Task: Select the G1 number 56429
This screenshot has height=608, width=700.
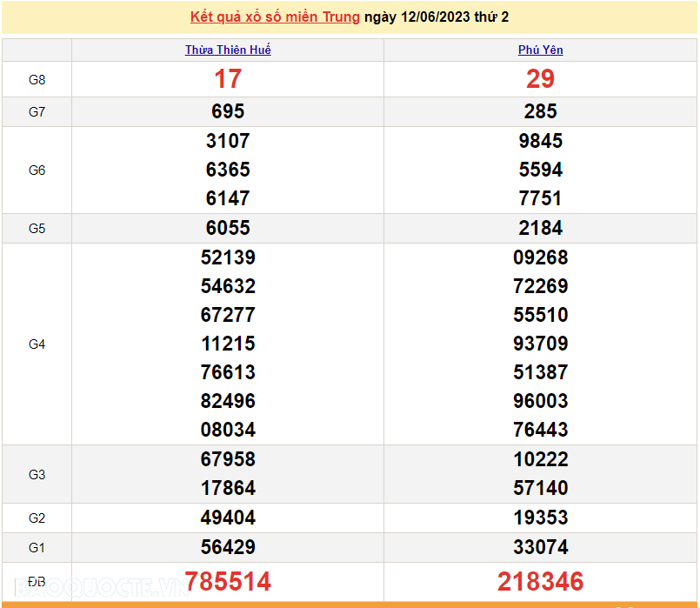Action: (228, 547)
